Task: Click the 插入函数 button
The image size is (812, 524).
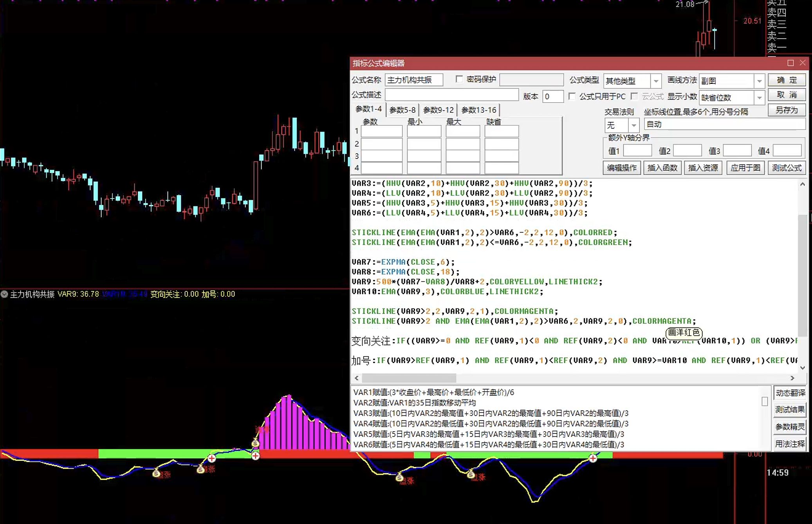Action: click(x=662, y=168)
